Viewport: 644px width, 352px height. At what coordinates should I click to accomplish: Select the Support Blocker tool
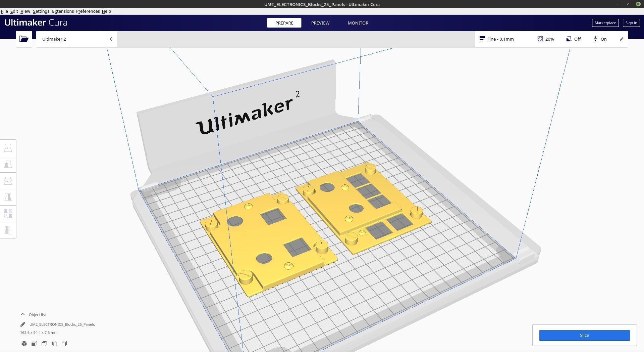[x=8, y=230]
